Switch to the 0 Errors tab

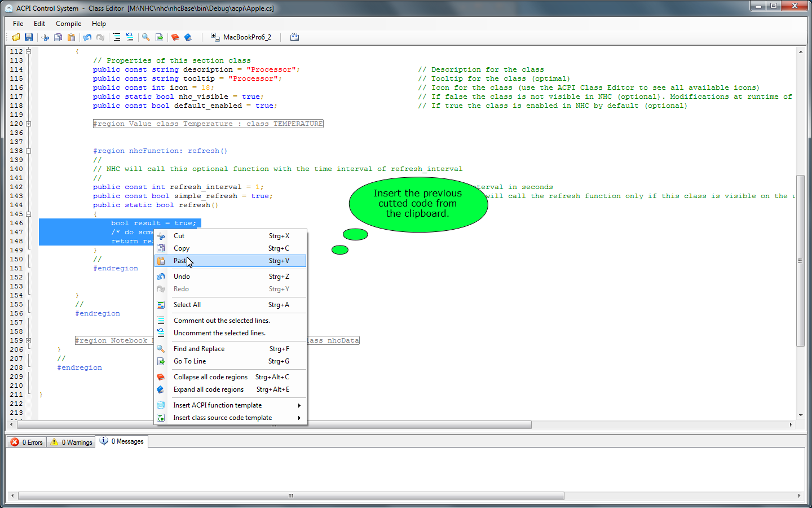pos(27,442)
